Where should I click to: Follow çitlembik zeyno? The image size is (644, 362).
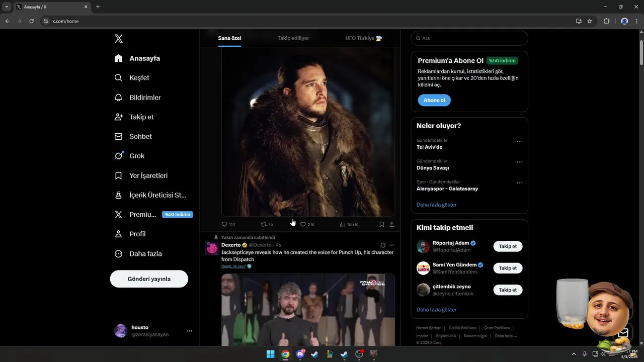click(508, 290)
